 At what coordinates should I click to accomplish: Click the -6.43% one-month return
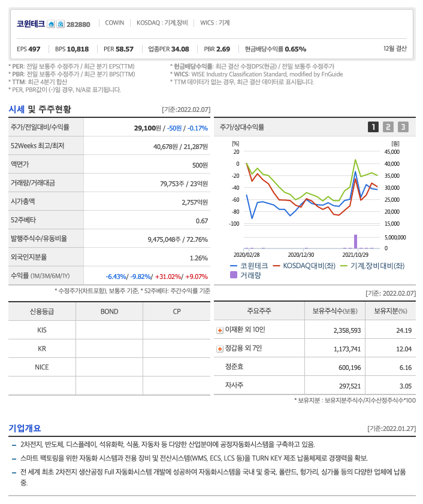tap(116, 277)
